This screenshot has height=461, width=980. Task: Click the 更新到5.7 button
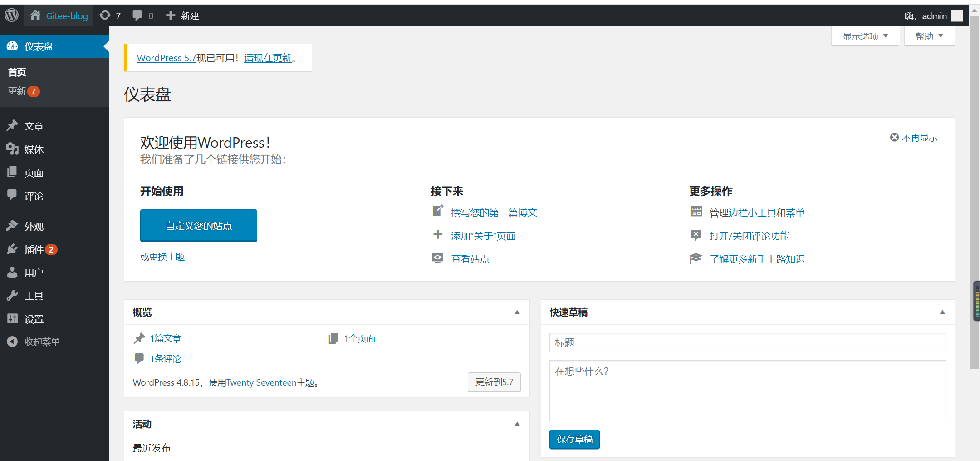click(x=494, y=382)
